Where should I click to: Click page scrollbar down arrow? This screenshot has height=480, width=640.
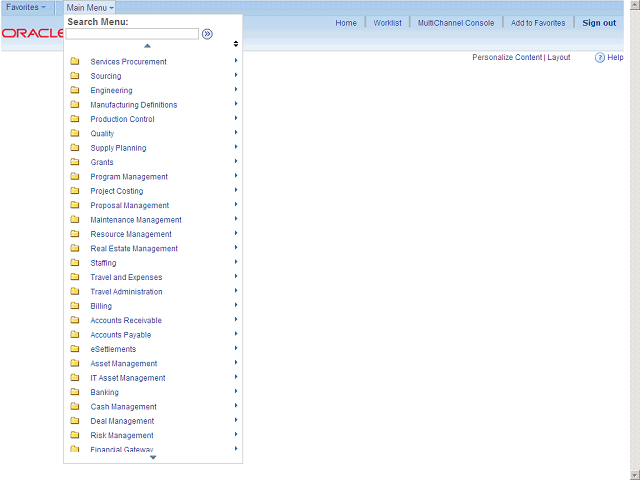point(635,475)
